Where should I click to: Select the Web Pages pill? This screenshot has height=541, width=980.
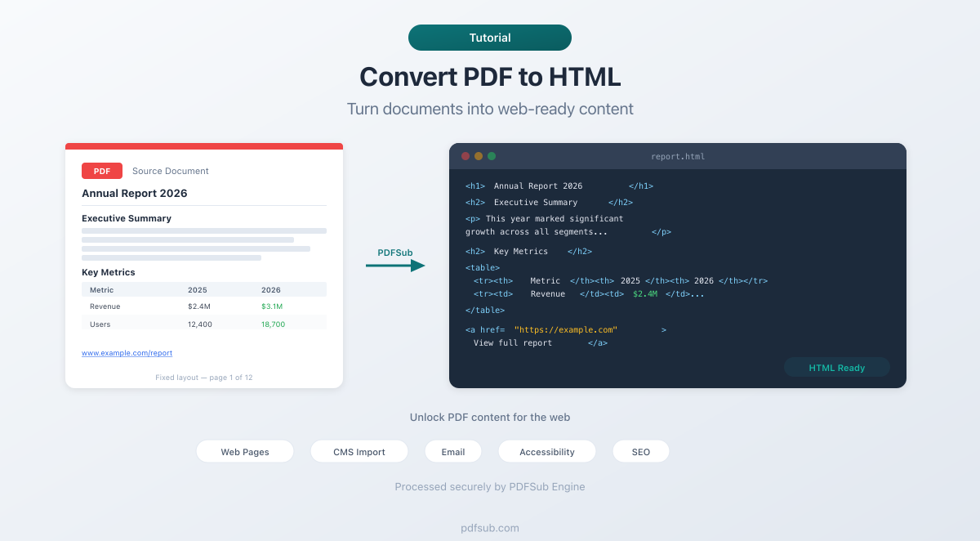[245, 451]
